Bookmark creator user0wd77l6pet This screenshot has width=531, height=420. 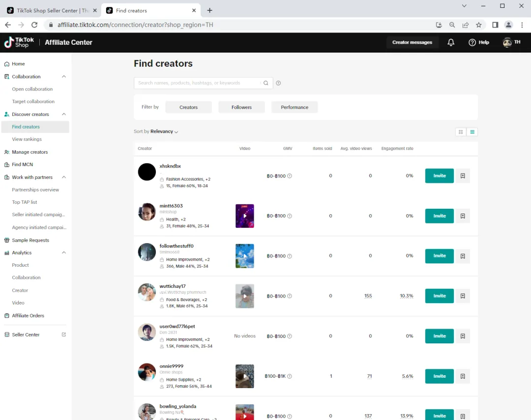463,336
